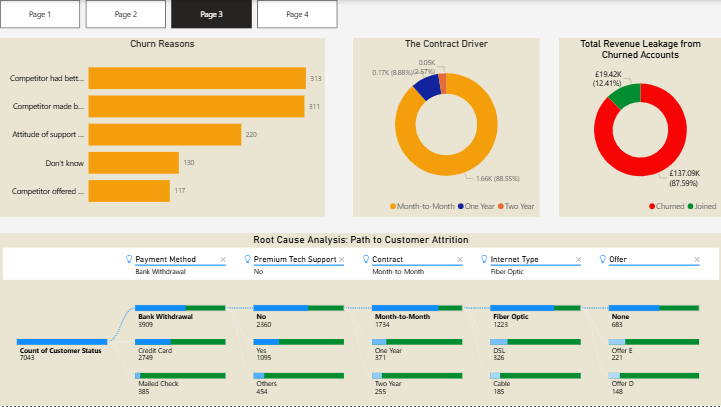Click the Internet Type level header
This screenshot has width=721, height=407.
point(514,259)
